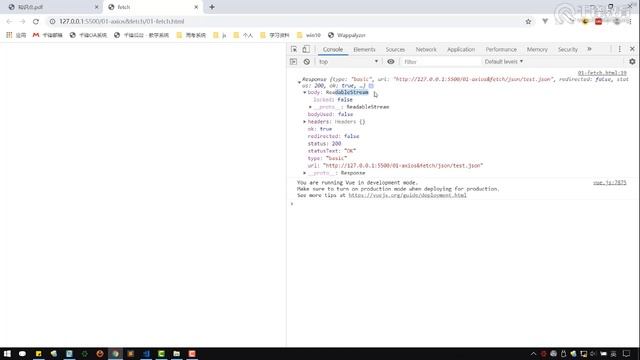
Task: Close the fetch browser tab
Action: (196, 7)
